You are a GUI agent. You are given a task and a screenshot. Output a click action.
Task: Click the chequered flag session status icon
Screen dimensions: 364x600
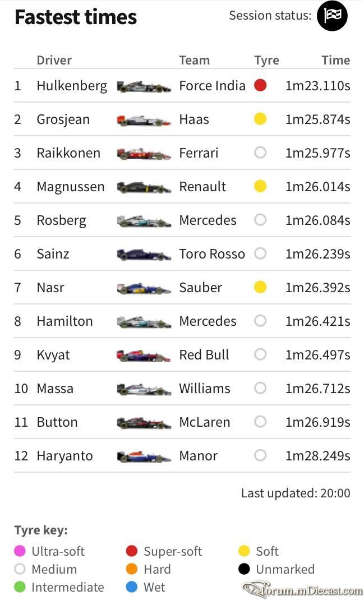click(332, 16)
